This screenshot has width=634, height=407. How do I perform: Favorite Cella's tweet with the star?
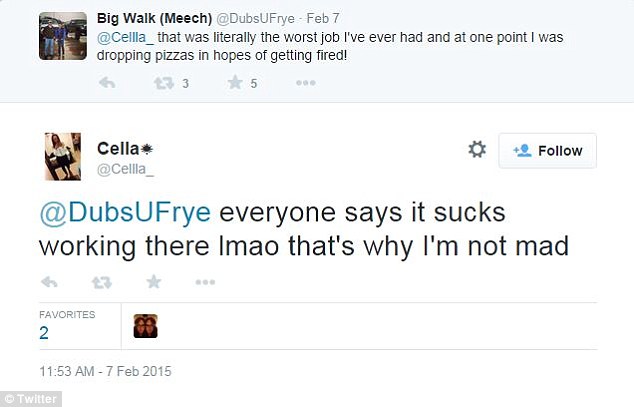point(154,282)
